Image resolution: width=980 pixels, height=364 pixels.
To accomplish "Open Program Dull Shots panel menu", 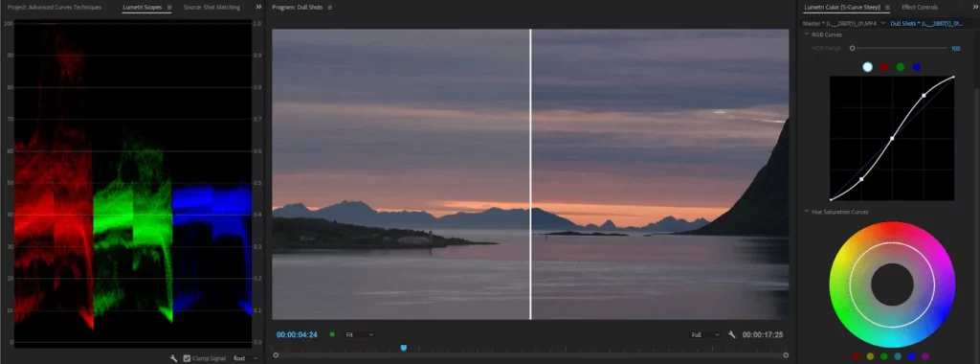I will pyautogui.click(x=330, y=8).
